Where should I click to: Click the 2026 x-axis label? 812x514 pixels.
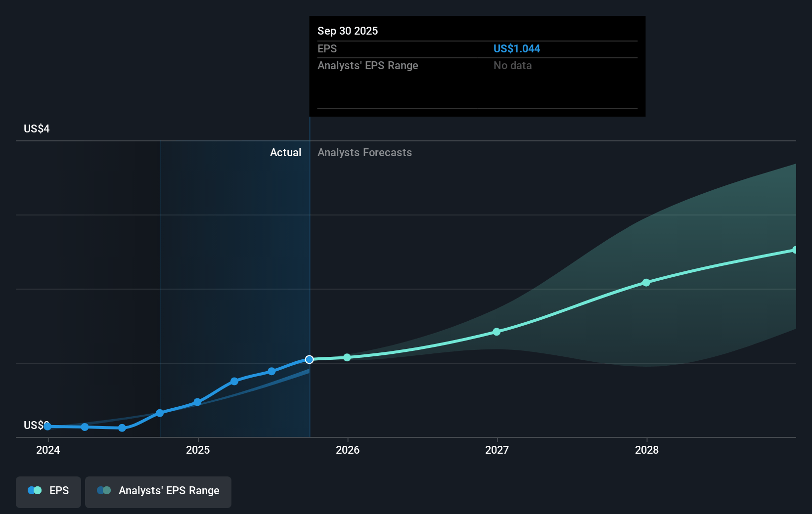(x=348, y=450)
